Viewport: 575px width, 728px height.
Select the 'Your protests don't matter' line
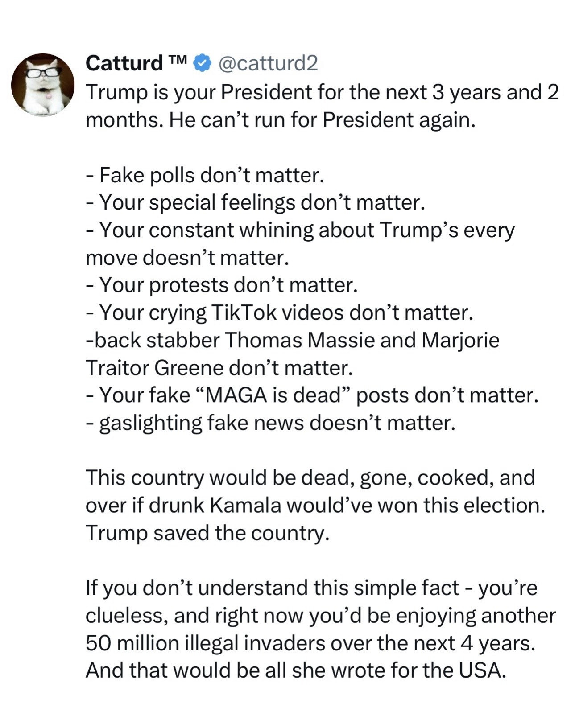(222, 285)
